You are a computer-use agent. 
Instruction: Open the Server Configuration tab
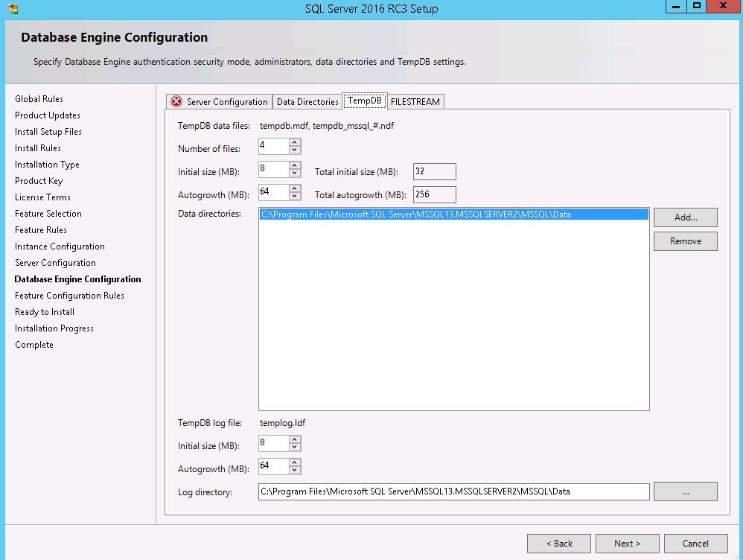[220, 101]
